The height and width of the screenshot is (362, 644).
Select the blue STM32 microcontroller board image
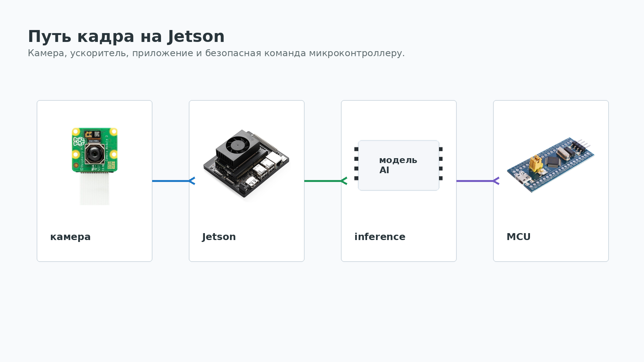[551, 165]
